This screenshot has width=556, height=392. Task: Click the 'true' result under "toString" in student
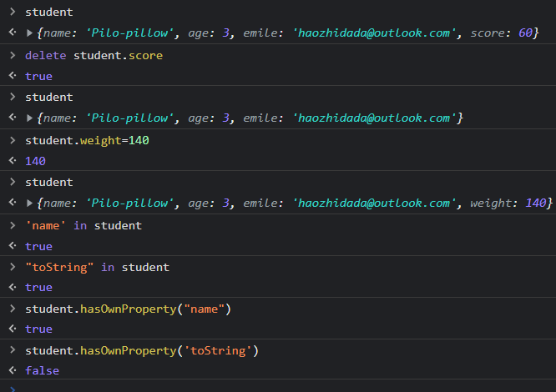38,288
